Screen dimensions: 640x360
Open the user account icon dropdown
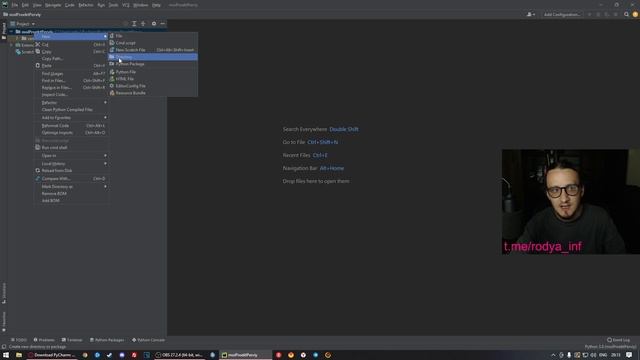531,14
